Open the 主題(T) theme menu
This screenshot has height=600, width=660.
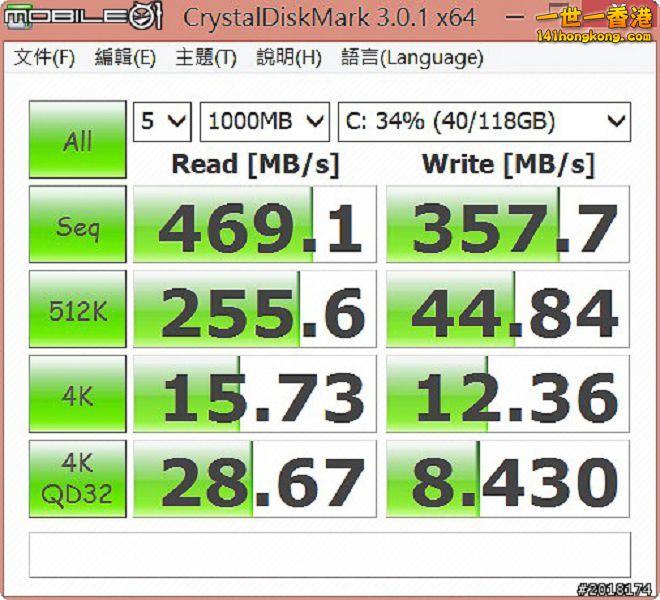[x=206, y=58]
